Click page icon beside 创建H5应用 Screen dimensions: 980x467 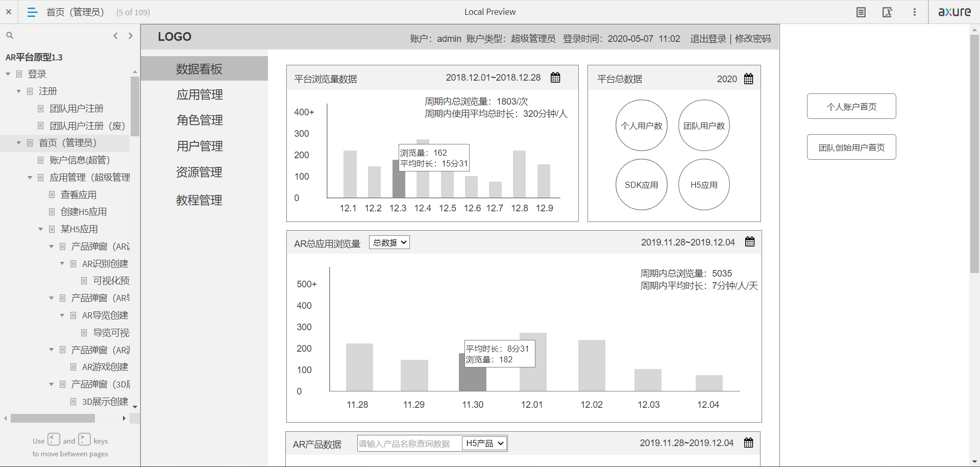(x=52, y=212)
